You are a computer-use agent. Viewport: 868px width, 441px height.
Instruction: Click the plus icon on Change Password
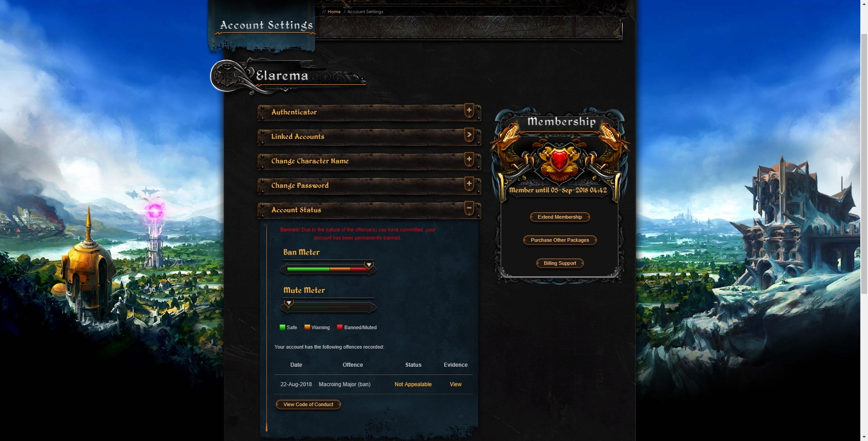pos(469,184)
